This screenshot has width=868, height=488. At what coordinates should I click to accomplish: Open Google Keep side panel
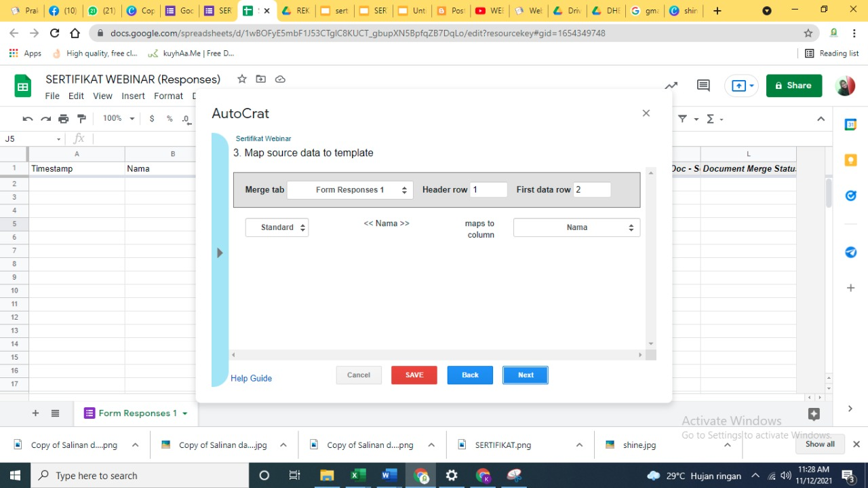(850, 160)
